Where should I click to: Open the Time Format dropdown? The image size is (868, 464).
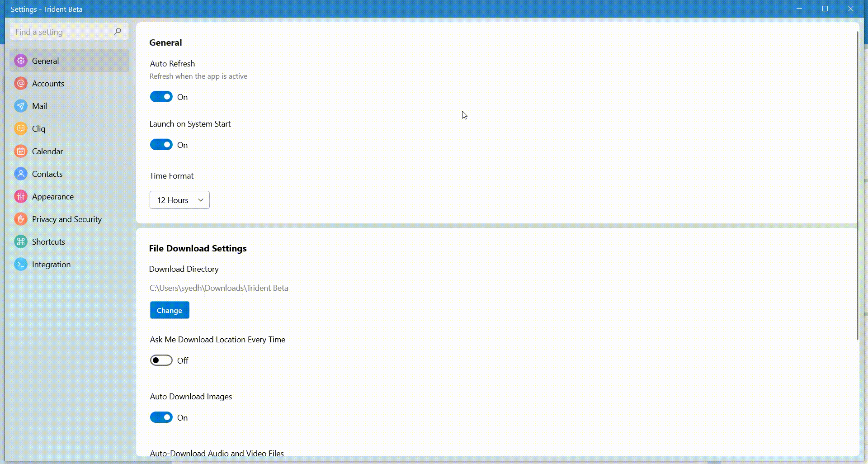coord(179,200)
